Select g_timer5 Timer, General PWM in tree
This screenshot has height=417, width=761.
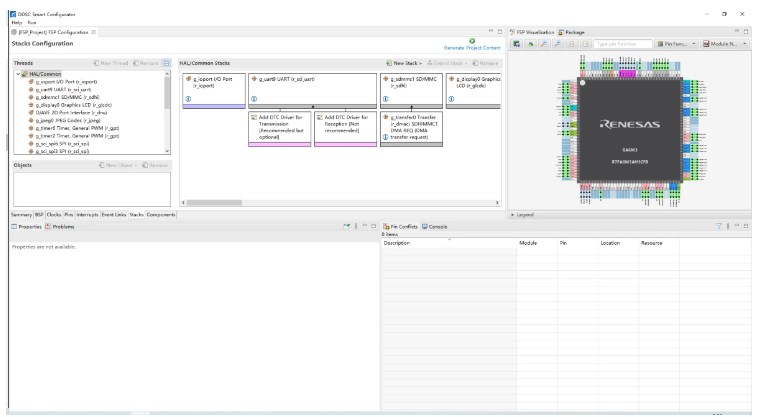tap(74, 128)
